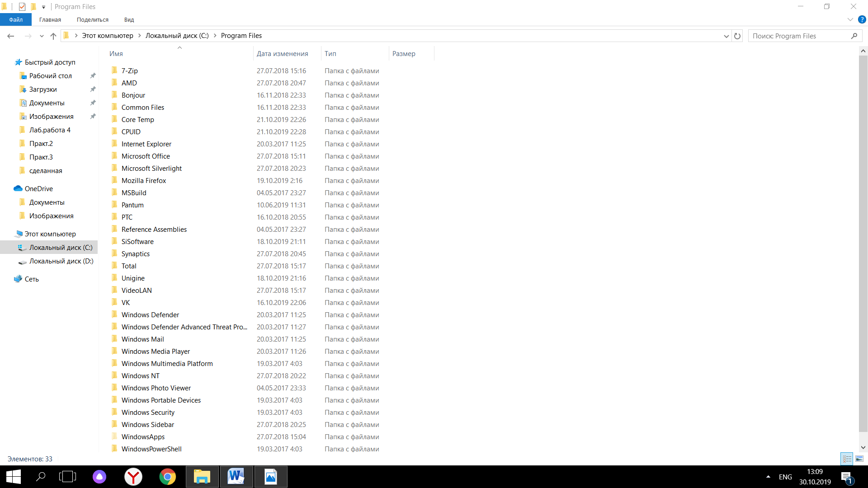
Task: Expand Локальный диск (C:) breadcrumb chevron
Action: 215,36
